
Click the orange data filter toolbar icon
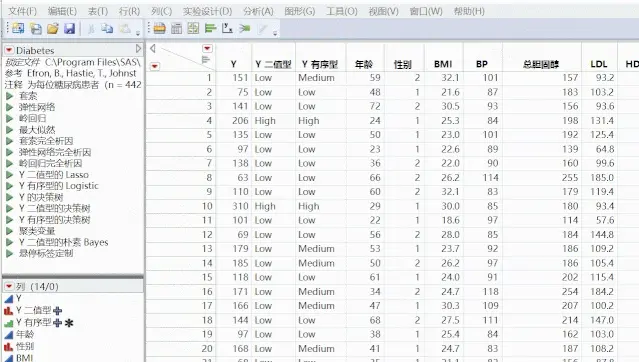(x=159, y=29)
